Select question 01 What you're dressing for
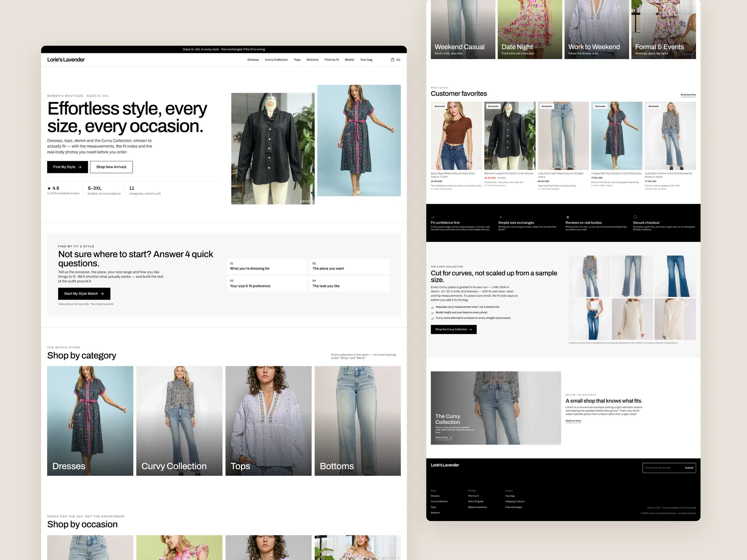Viewport: 747px width, 560px height. [267, 266]
